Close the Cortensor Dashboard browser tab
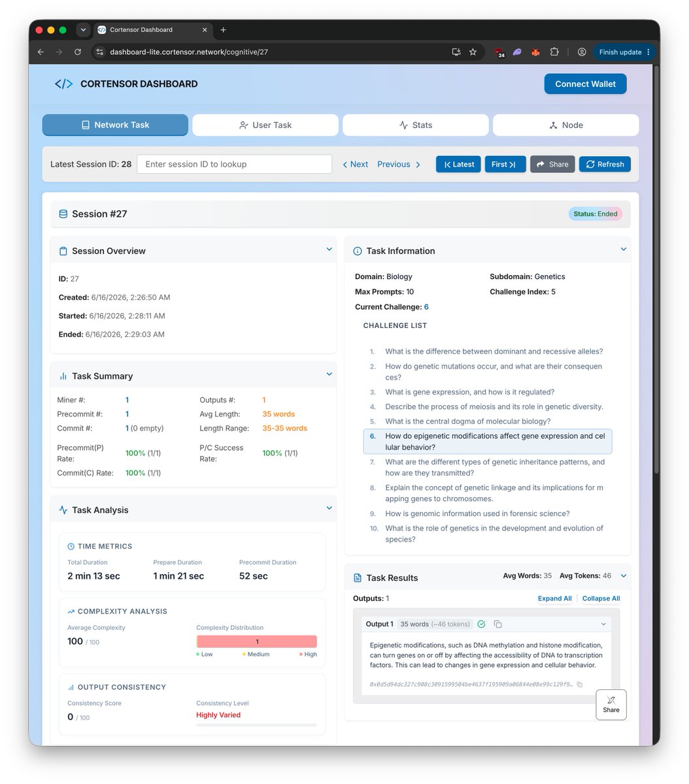The image size is (689, 784). coord(205,30)
